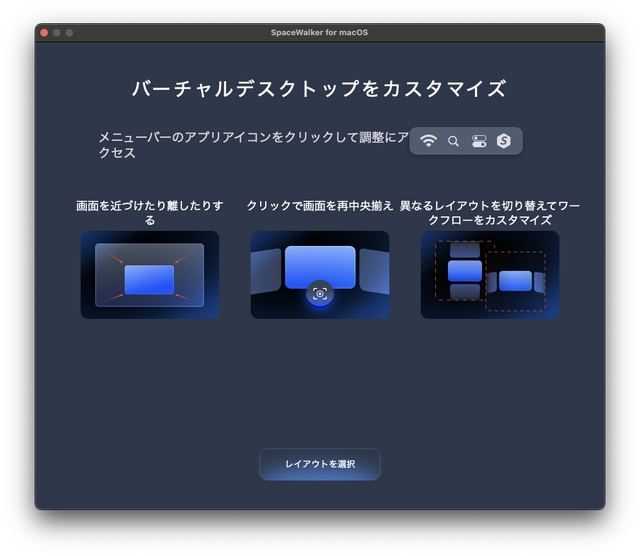This screenshot has height=556, width=640.
Task: Click the magnifying glass search icon
Action: [x=453, y=141]
